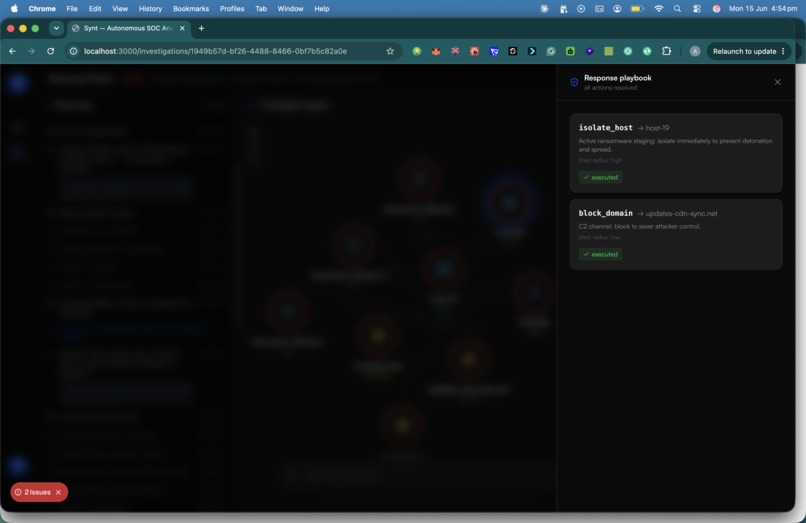Dismiss the 2 Issues badge with its X
Viewport: 806px width, 523px height.
pos(59,492)
